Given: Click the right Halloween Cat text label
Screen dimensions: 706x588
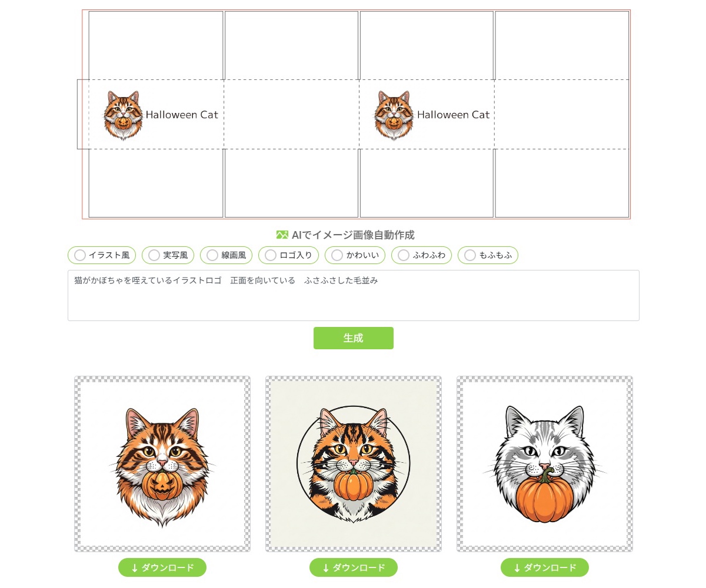Looking at the screenshot, I should click(454, 115).
